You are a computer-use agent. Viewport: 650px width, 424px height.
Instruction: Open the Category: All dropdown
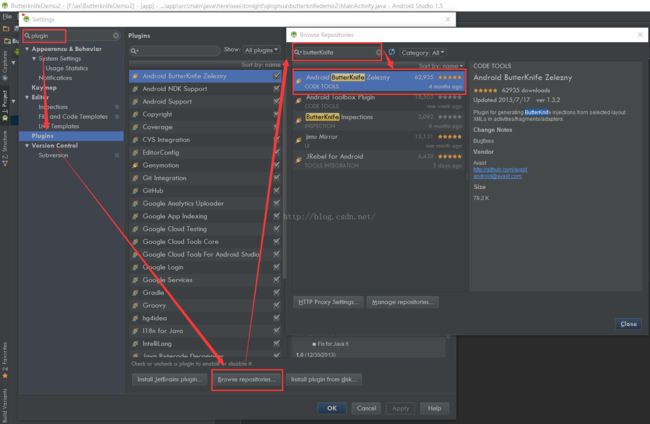[x=422, y=53]
